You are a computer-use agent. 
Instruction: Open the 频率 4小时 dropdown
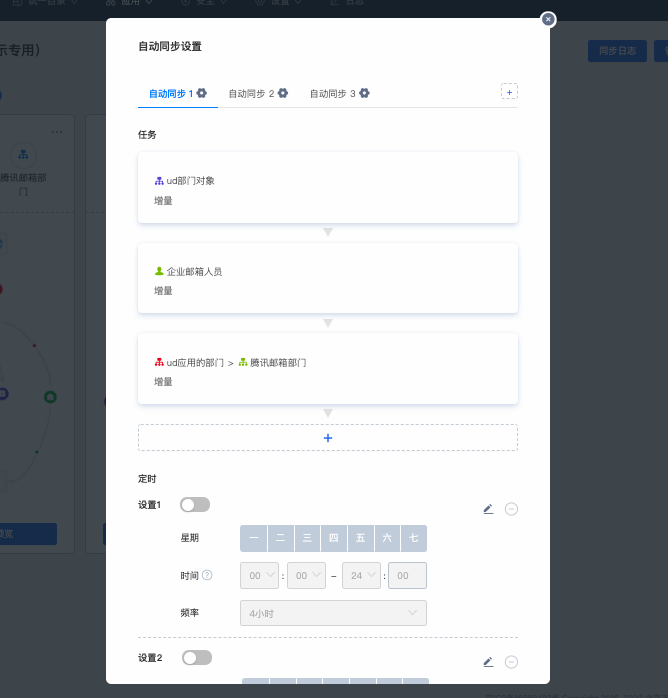point(333,613)
